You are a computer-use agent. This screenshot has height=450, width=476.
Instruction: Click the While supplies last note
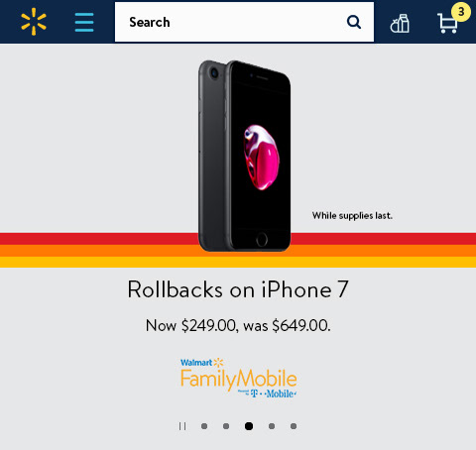tap(352, 216)
